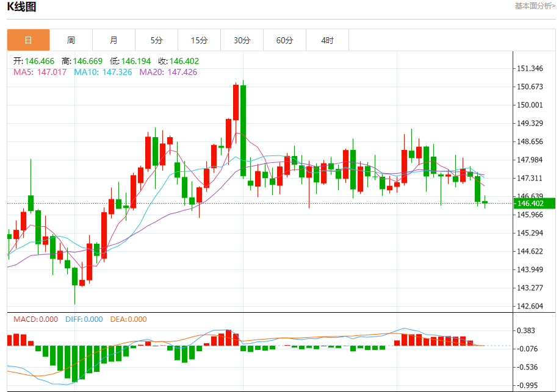Switch to the 月 monthly tab
Image resolution: width=559 pixels, height=392 pixels.
coord(114,41)
